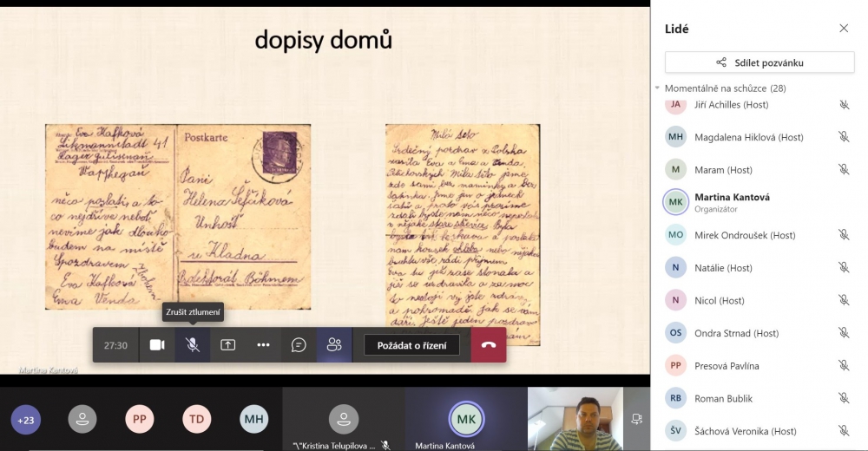The height and width of the screenshot is (451, 868).
Task: Click the call timer 27:30
Action: pos(115,345)
